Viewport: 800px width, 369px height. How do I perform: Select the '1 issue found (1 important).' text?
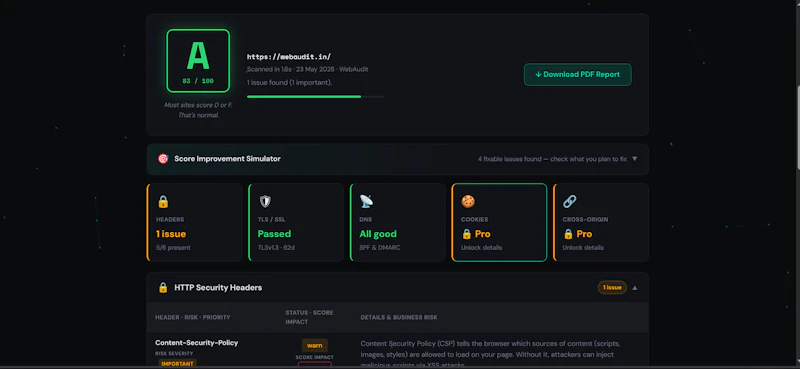click(x=289, y=82)
